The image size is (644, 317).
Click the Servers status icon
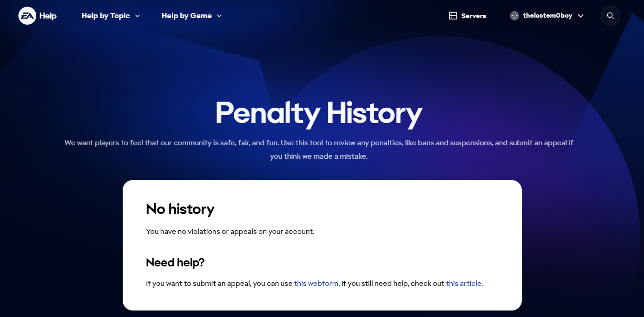pyautogui.click(x=453, y=16)
